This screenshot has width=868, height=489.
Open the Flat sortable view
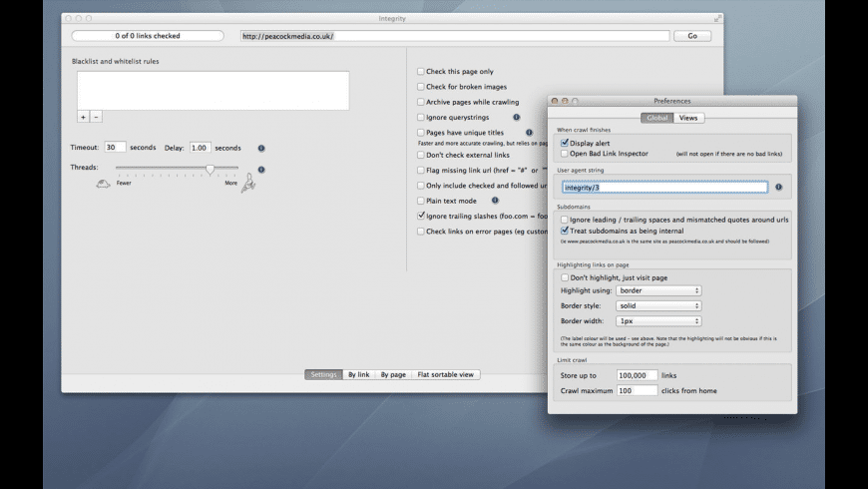pos(446,374)
